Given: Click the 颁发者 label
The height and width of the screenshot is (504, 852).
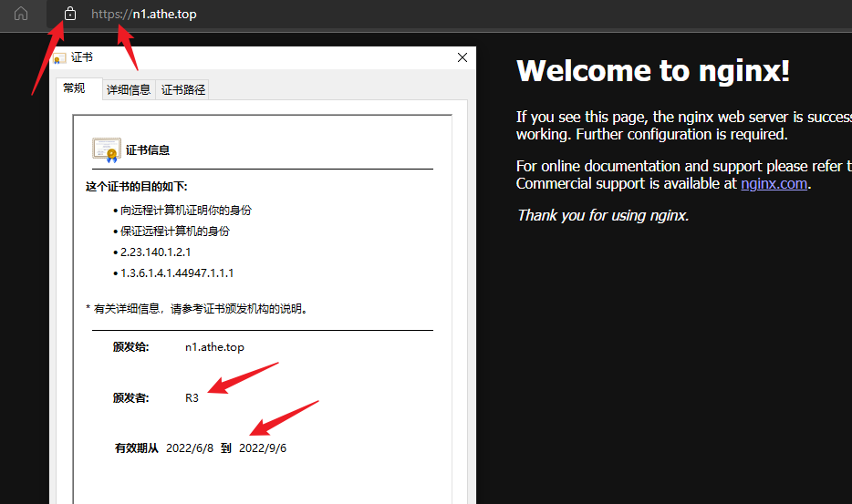Looking at the screenshot, I should coord(131,398).
